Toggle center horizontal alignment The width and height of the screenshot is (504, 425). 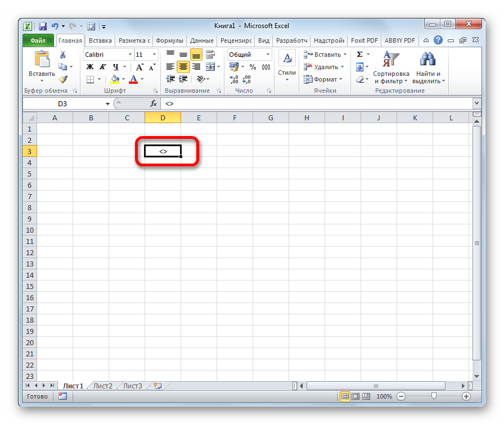point(183,67)
